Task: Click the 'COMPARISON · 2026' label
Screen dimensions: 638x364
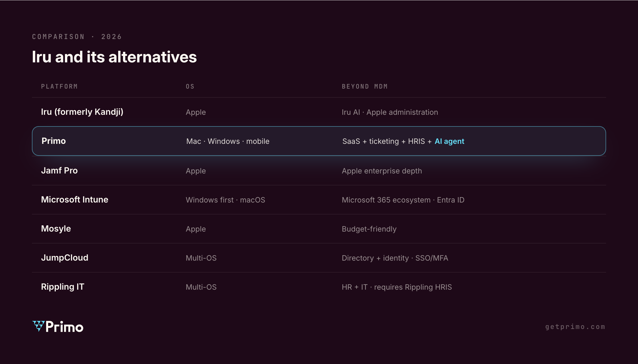Action: [x=77, y=37]
